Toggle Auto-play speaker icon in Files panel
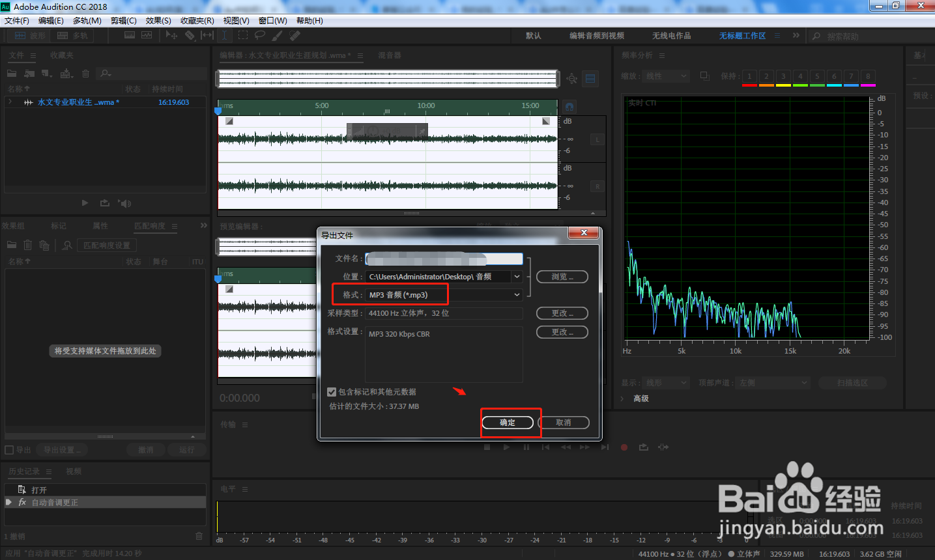 tap(124, 203)
